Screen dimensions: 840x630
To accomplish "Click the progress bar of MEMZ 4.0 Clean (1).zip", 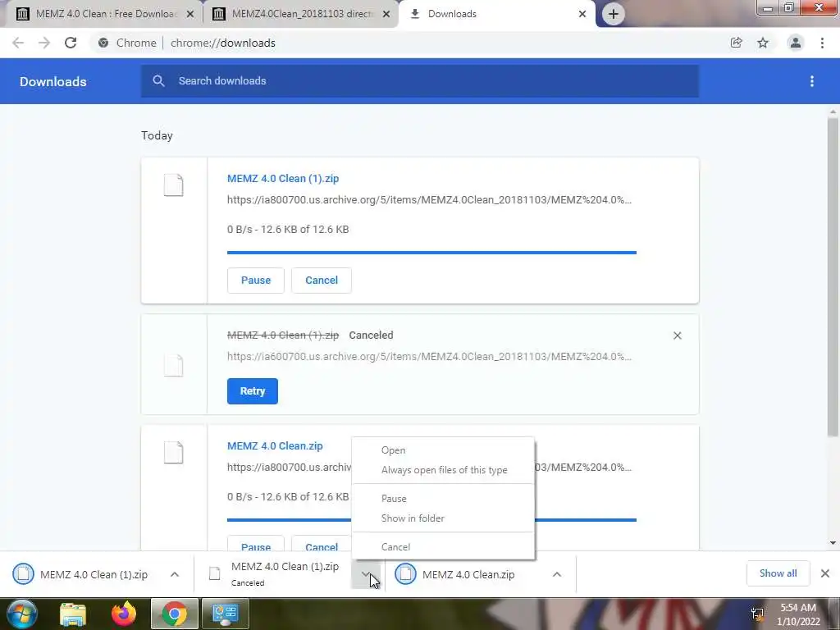I will (x=431, y=253).
